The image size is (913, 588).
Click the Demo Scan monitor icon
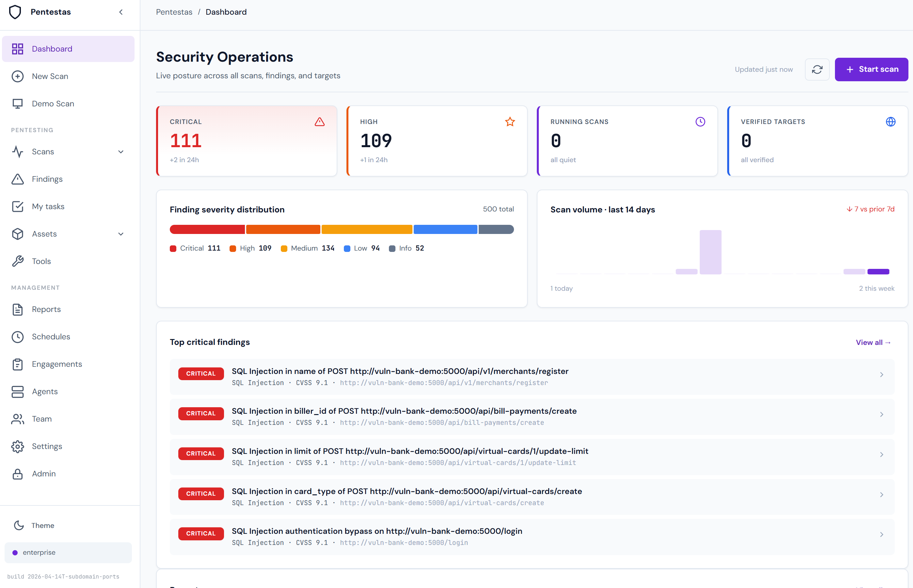(18, 104)
